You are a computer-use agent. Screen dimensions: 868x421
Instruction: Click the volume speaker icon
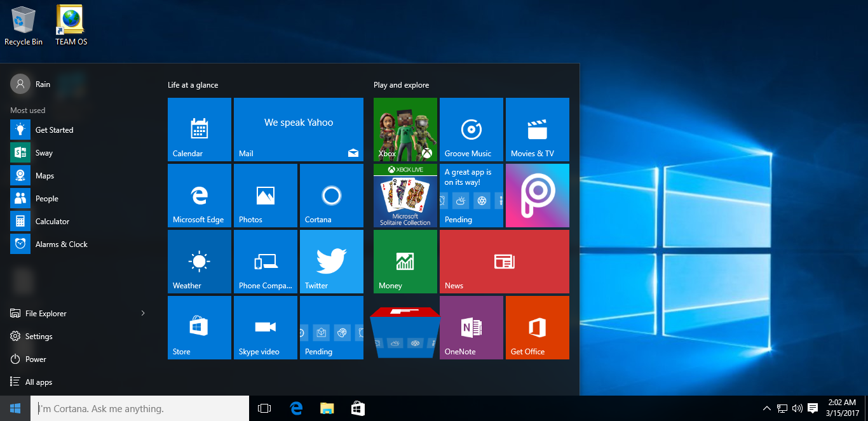(x=797, y=408)
